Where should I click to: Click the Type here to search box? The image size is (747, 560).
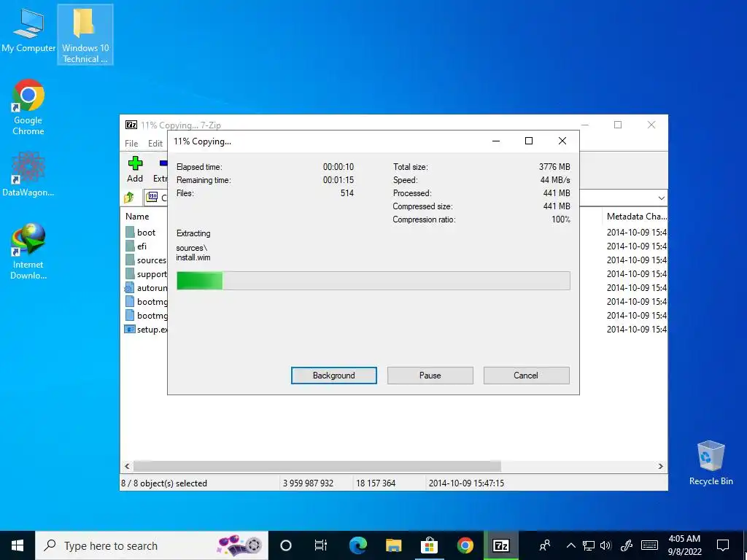(x=152, y=545)
